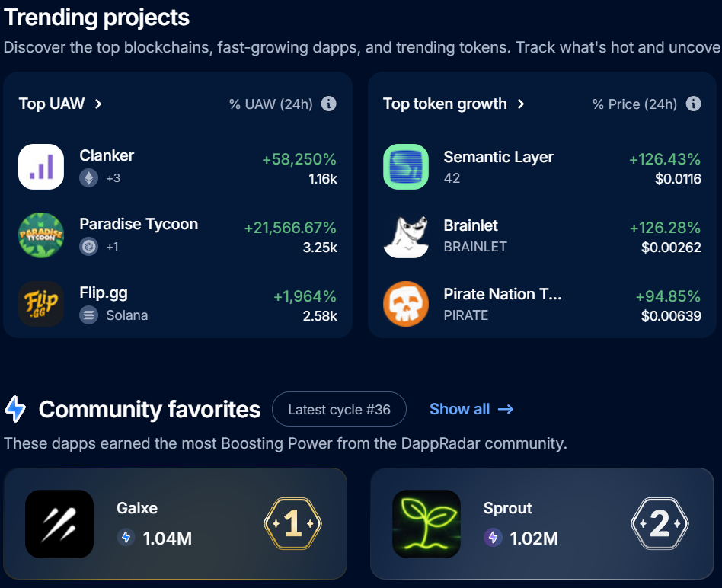
Task: Click the gold rank 1 badge
Action: tap(293, 523)
